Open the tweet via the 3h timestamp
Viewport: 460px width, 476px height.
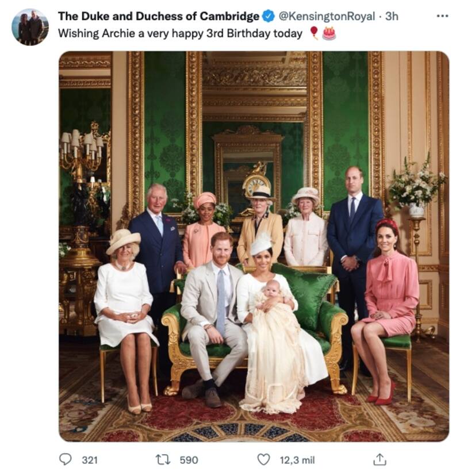point(392,17)
